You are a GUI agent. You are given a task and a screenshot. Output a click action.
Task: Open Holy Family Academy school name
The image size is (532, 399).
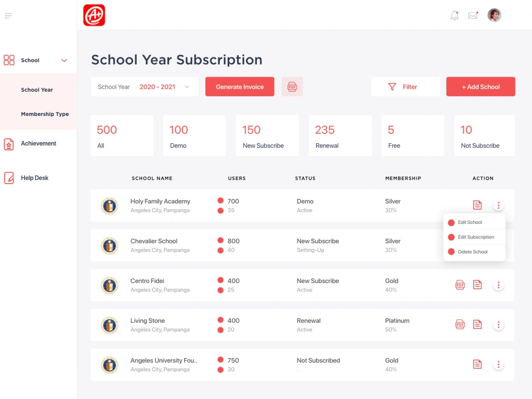coord(160,202)
